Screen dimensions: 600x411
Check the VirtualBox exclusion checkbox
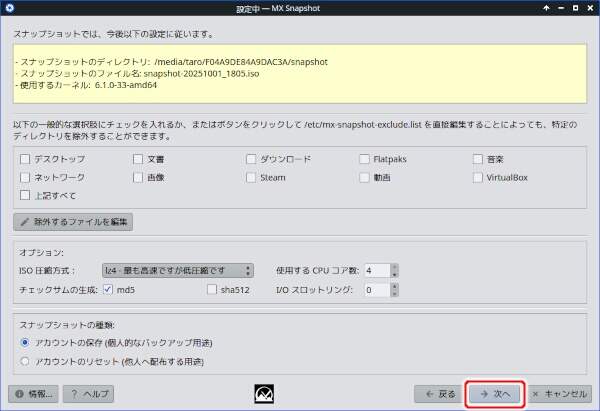[x=479, y=178]
